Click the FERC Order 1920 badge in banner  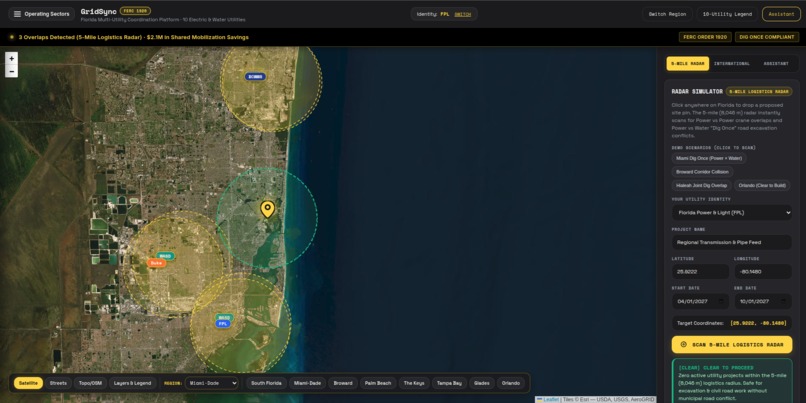coord(705,37)
